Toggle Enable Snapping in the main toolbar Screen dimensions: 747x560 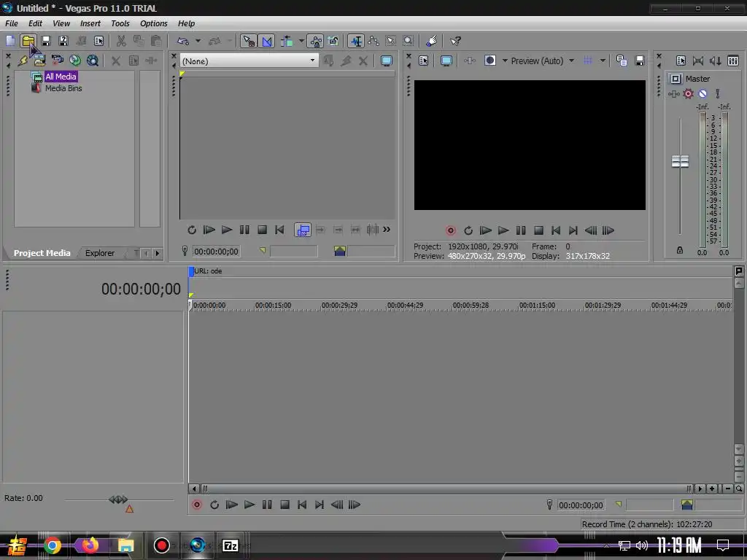[x=249, y=41]
